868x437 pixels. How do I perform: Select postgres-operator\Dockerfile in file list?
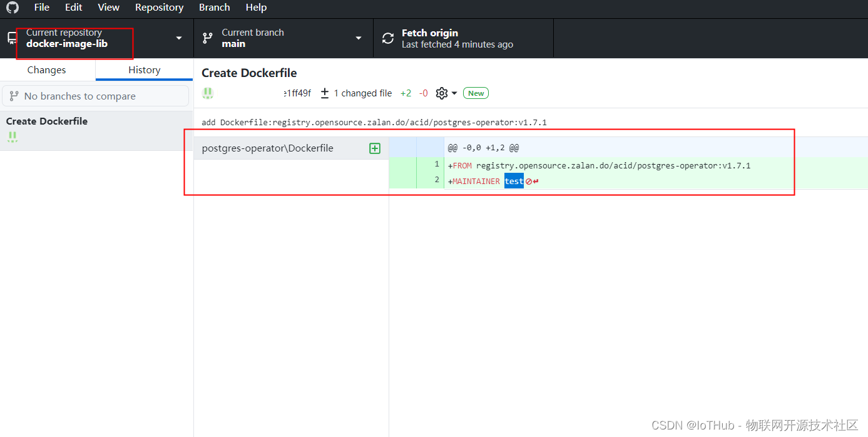point(291,148)
